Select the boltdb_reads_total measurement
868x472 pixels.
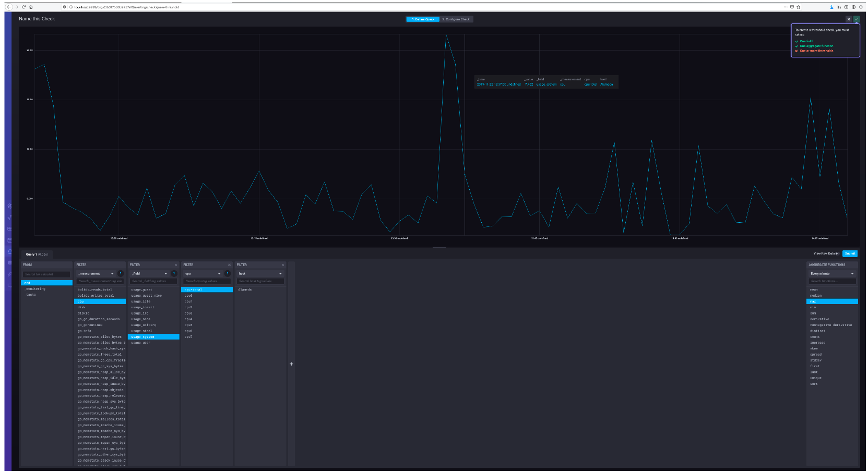tap(100, 289)
